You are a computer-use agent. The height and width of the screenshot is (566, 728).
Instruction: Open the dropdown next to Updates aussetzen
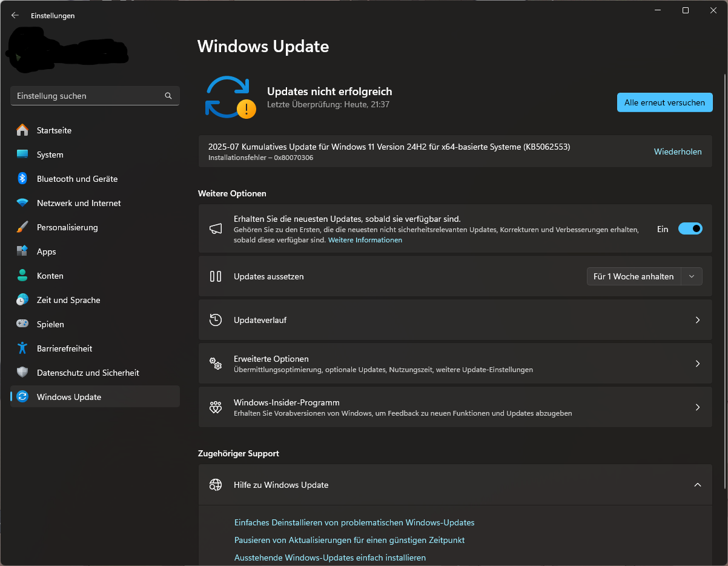[x=691, y=276]
